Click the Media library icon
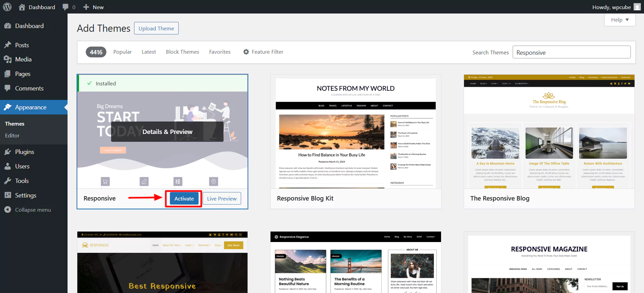The width and height of the screenshot is (644, 293). pyautogui.click(x=8, y=59)
